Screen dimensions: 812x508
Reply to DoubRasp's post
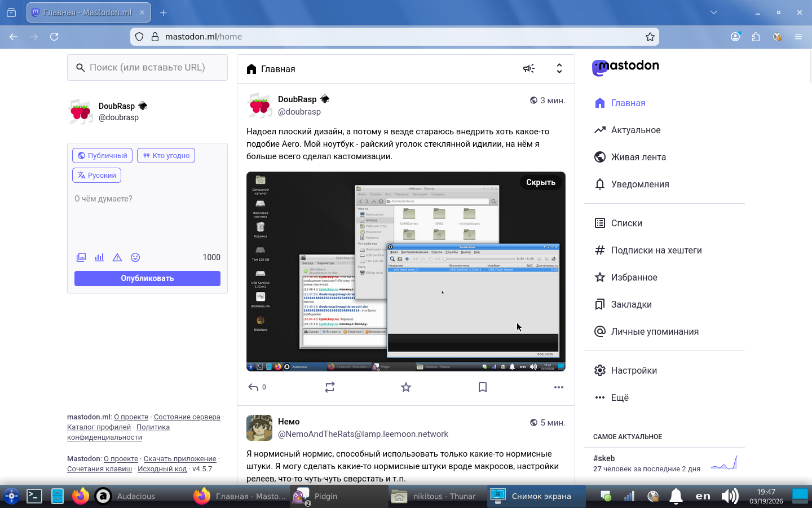click(254, 387)
